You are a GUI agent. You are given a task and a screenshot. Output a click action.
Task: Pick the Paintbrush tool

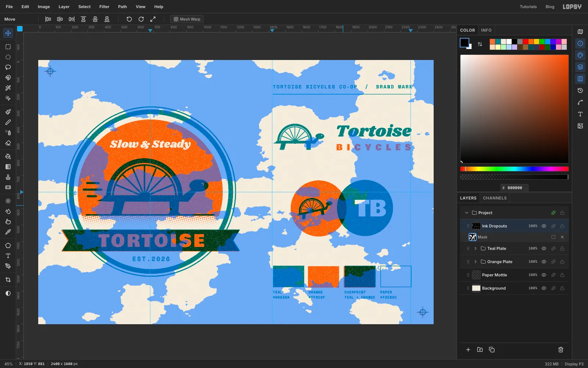coord(8,112)
